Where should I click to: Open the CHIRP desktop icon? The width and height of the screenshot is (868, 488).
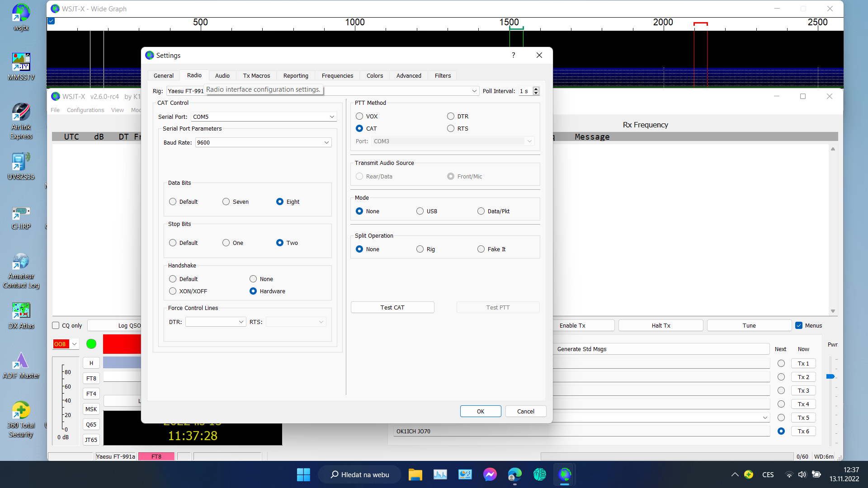click(x=21, y=213)
